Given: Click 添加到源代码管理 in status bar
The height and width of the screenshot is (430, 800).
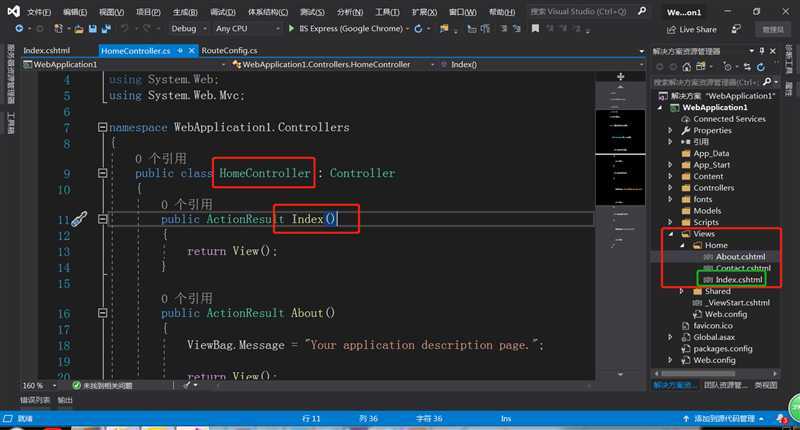Looking at the screenshot, I should [x=723, y=418].
